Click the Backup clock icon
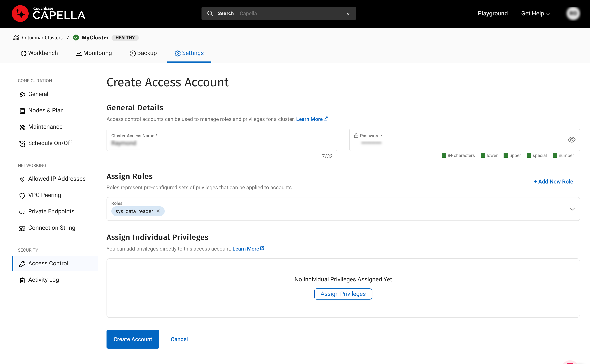 point(132,53)
